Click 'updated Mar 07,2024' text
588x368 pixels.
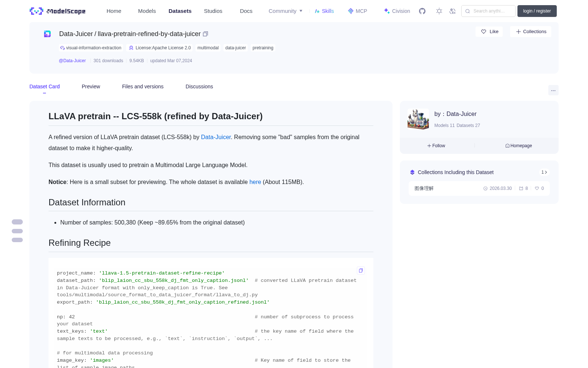(x=171, y=61)
